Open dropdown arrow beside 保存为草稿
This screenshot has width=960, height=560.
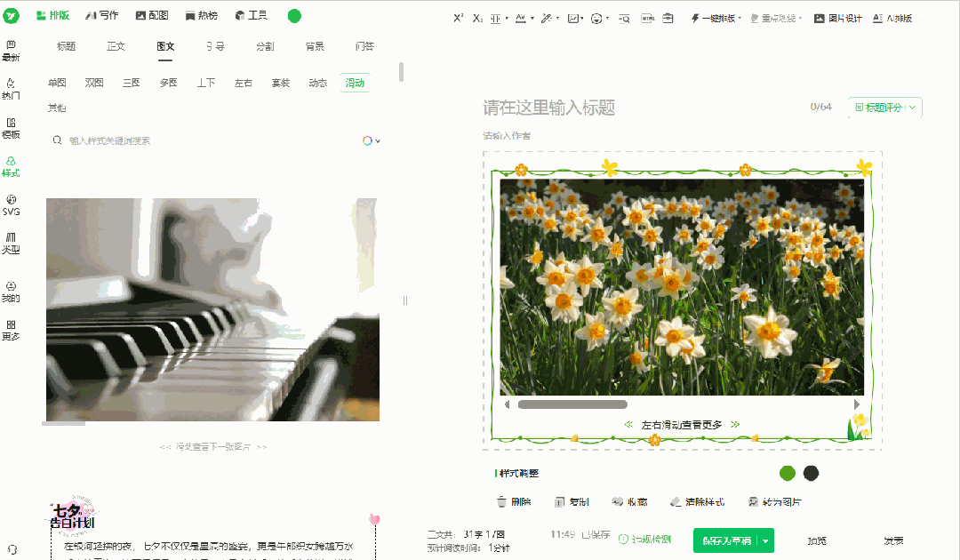764,540
